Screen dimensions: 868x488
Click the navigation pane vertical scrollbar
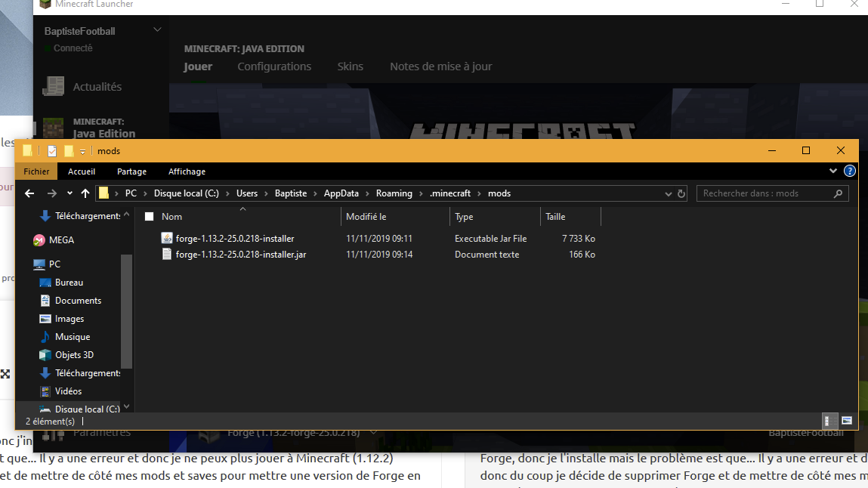pos(126,310)
